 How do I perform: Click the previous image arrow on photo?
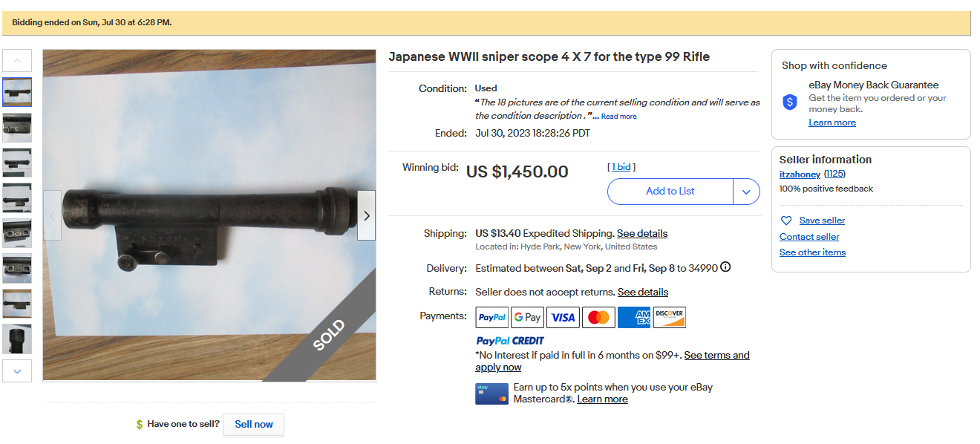pyautogui.click(x=52, y=215)
